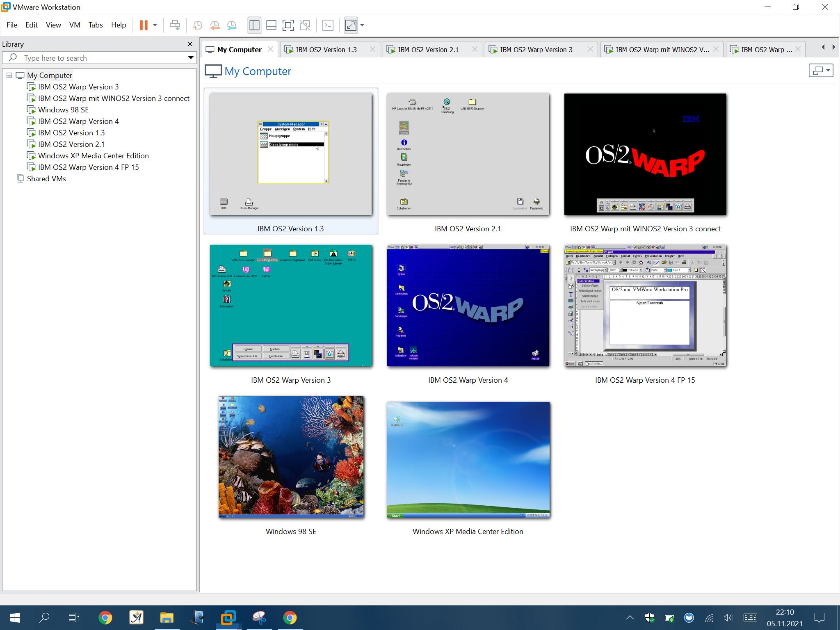Select the Windows 98 SE thumbnail
Screen dimensions: 840x630
[x=291, y=457]
